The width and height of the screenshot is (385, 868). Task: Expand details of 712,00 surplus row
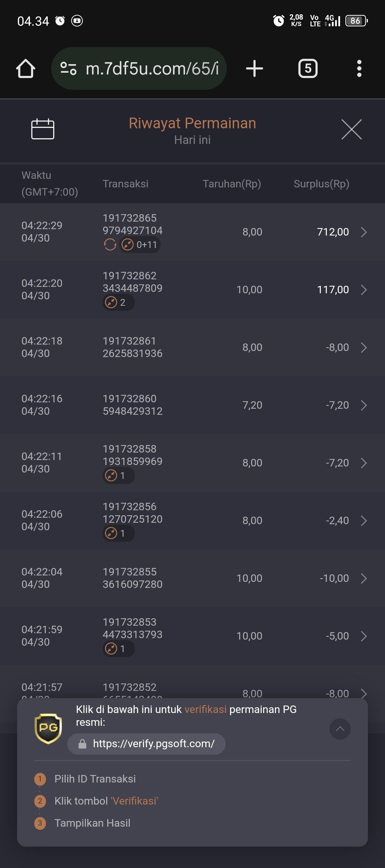pos(364,232)
